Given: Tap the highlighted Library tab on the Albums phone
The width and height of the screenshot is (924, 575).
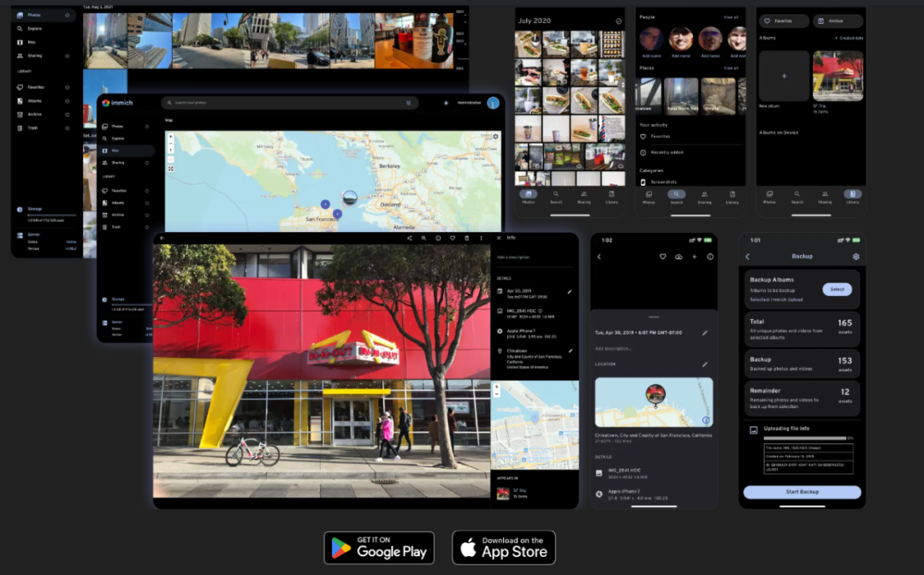Looking at the screenshot, I should click(853, 197).
